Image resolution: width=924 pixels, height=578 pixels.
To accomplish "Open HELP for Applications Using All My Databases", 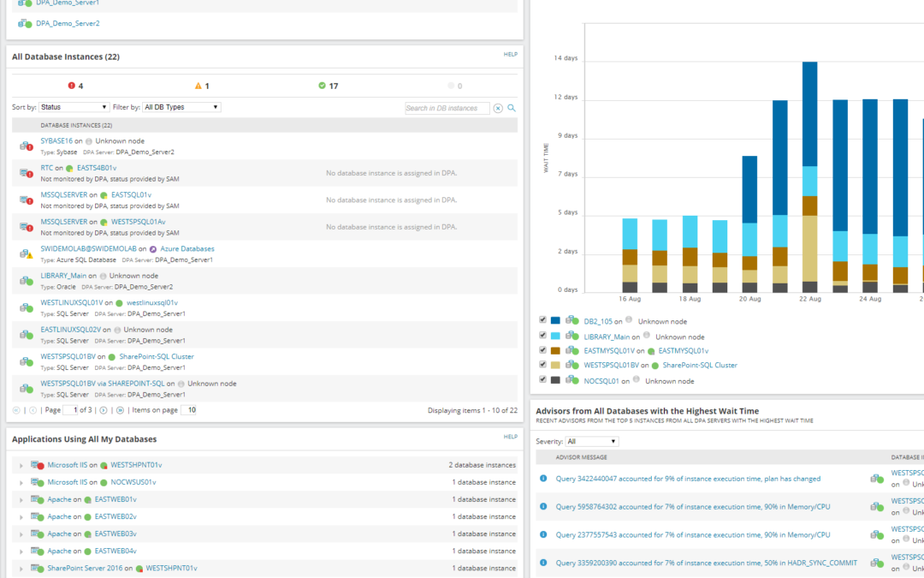I will click(510, 437).
